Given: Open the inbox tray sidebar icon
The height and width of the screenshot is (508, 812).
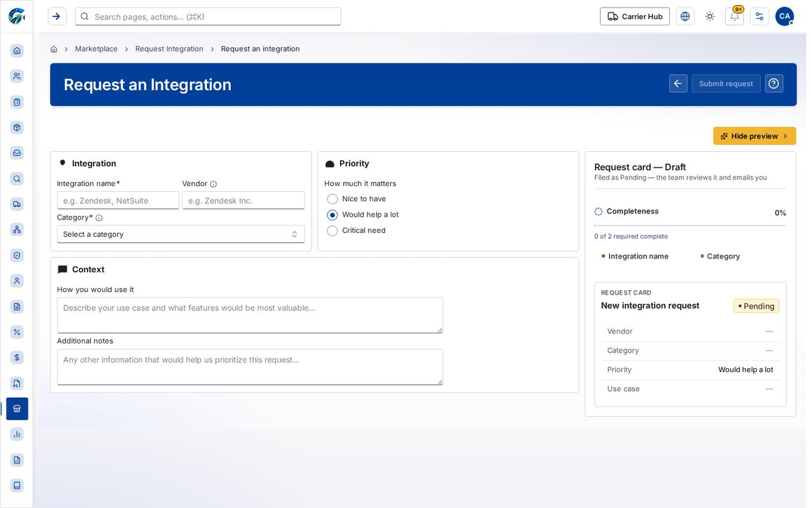Looking at the screenshot, I should (x=17, y=153).
